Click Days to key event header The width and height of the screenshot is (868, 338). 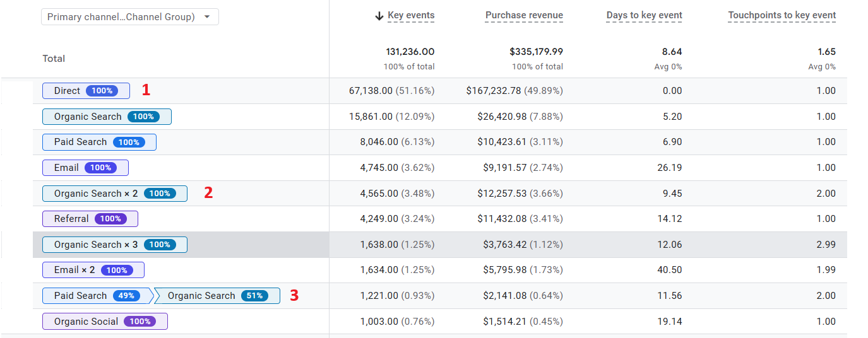click(x=644, y=16)
